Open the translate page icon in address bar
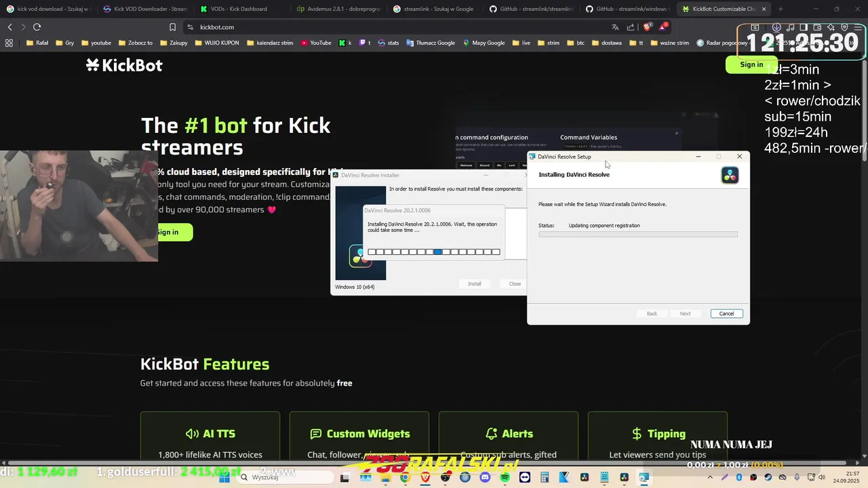The width and height of the screenshot is (868, 488). tap(615, 27)
